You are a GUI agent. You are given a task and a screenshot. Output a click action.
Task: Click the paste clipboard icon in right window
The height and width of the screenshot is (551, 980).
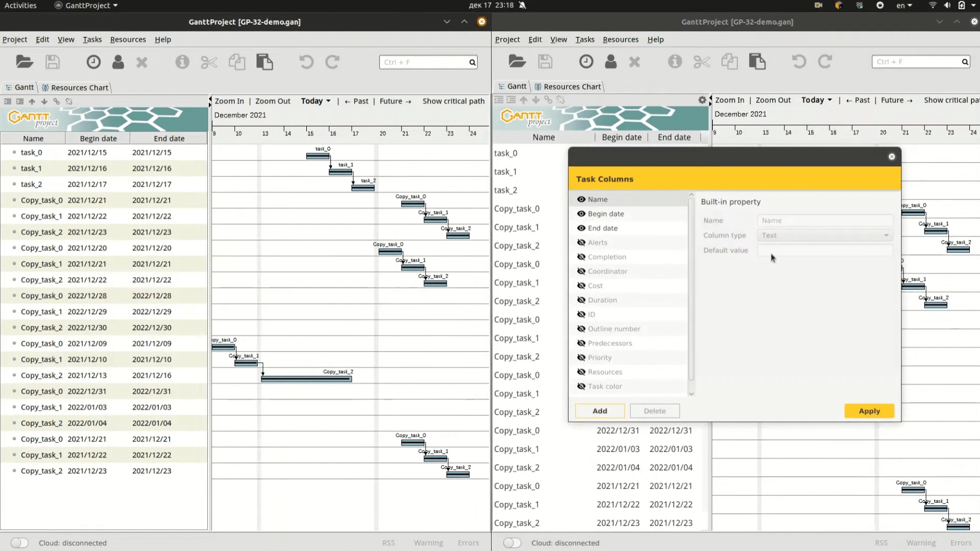tap(757, 62)
